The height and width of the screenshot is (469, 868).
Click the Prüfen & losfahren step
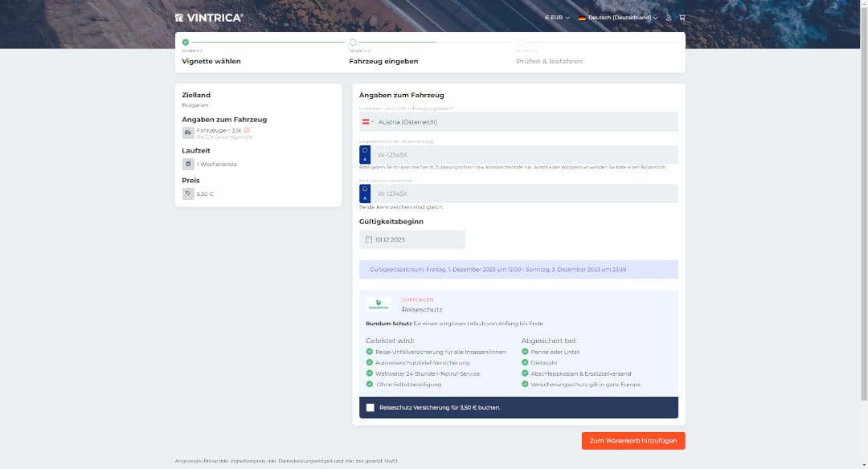coord(550,61)
